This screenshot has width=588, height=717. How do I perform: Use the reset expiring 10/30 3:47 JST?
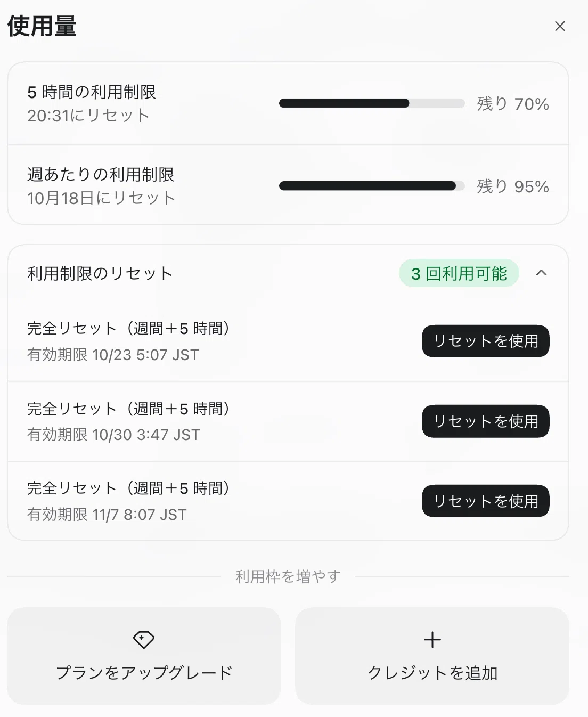pos(485,421)
